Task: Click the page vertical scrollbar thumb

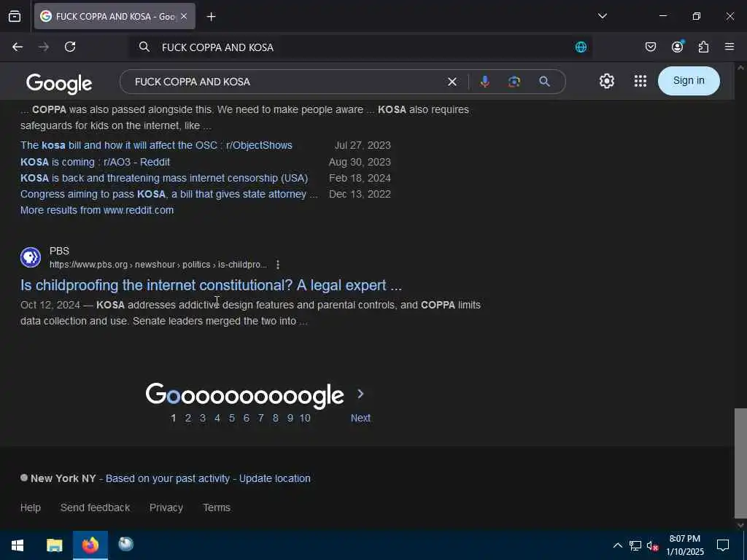Action: click(740, 463)
